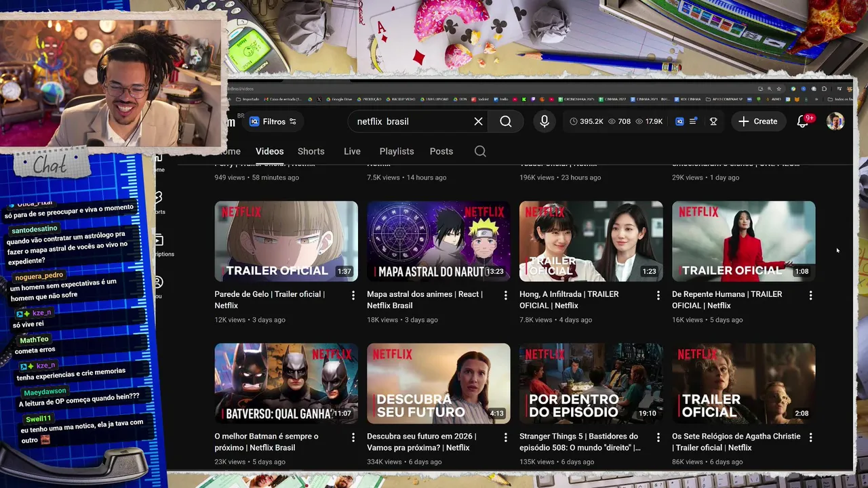Click chat username santodesatino
868x488 pixels.
pyautogui.click(x=34, y=230)
